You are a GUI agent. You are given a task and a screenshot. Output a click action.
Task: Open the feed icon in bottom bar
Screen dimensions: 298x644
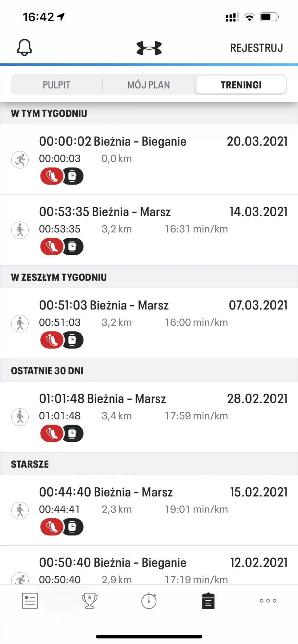tap(30, 601)
